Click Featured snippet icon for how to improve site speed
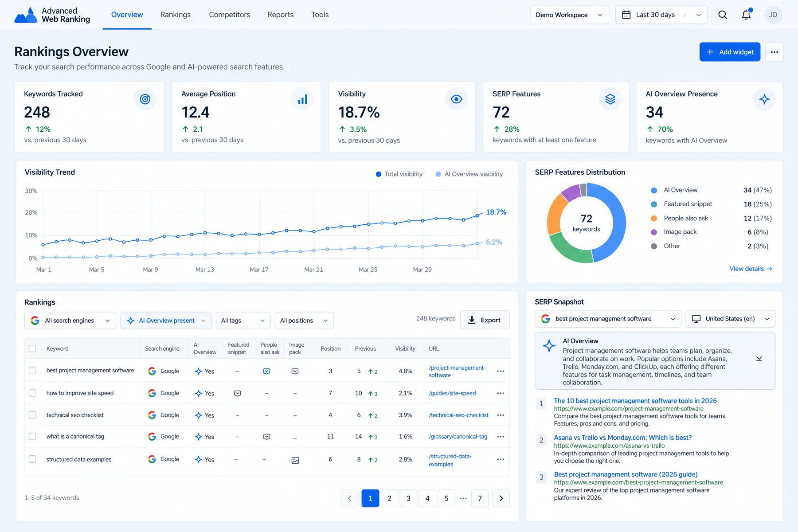The image size is (798, 532). click(x=238, y=393)
